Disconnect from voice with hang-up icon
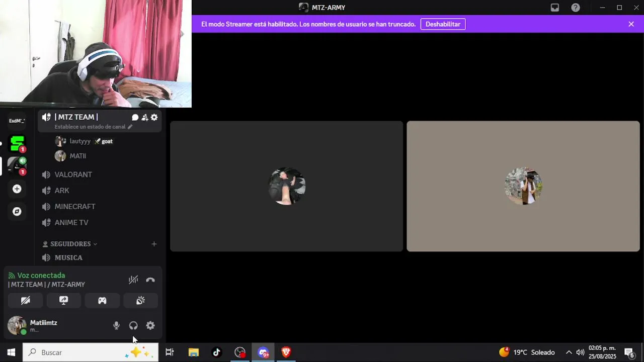The height and width of the screenshot is (362, 644). pos(150,280)
